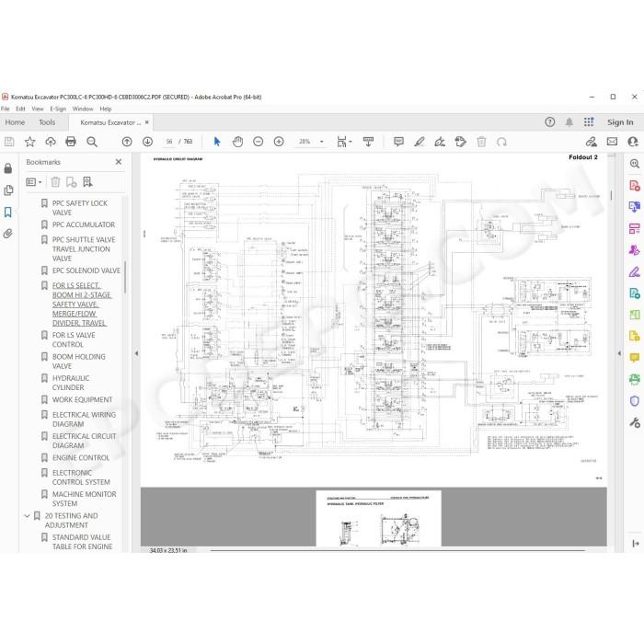The width and height of the screenshot is (644, 644).
Task: Go to the next page arrow
Action: [147, 142]
